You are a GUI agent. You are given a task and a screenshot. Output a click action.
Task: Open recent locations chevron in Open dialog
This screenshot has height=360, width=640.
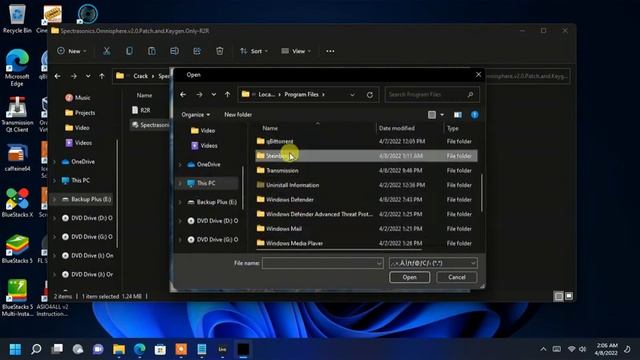[213, 95]
